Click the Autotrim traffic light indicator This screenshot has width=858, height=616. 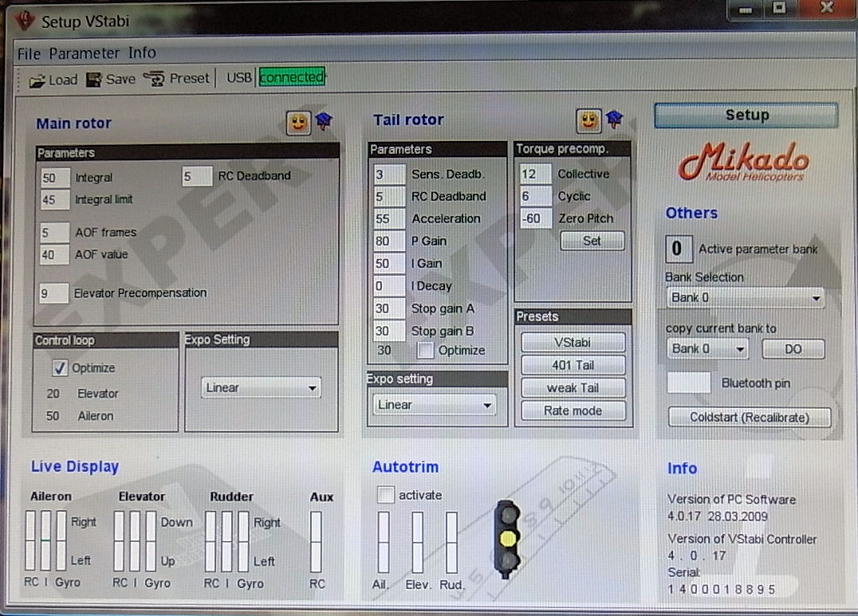(x=507, y=539)
